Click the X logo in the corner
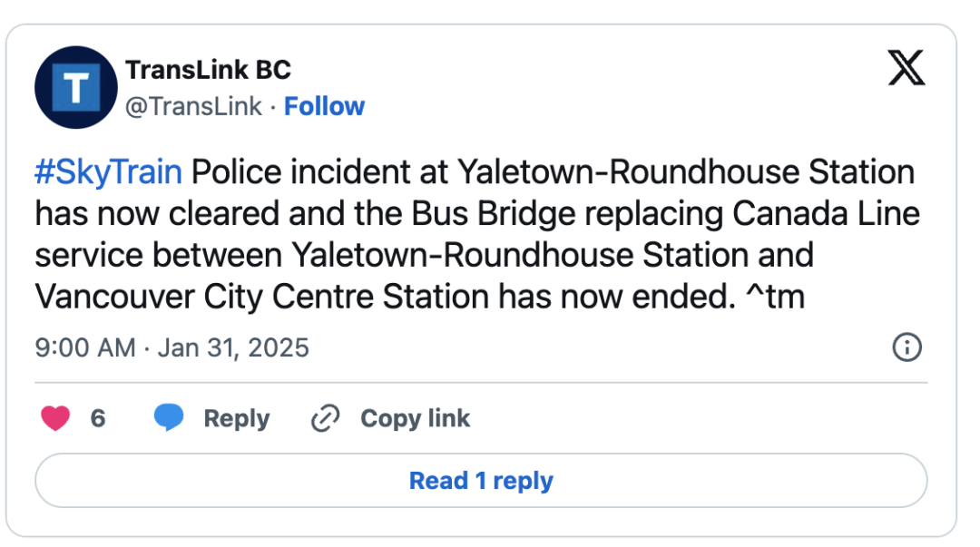This screenshot has width=980, height=547. tap(906, 67)
